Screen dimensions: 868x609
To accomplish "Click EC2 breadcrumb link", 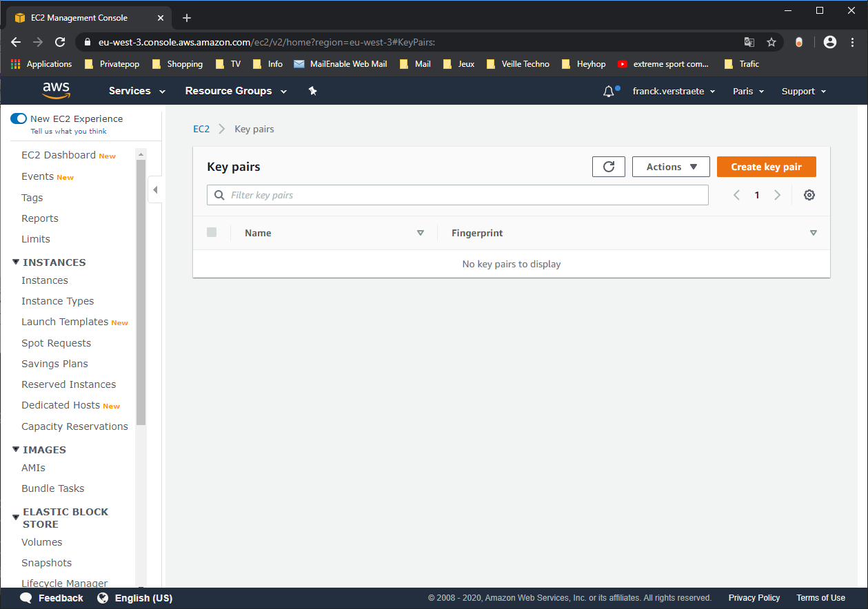I will click(x=201, y=129).
